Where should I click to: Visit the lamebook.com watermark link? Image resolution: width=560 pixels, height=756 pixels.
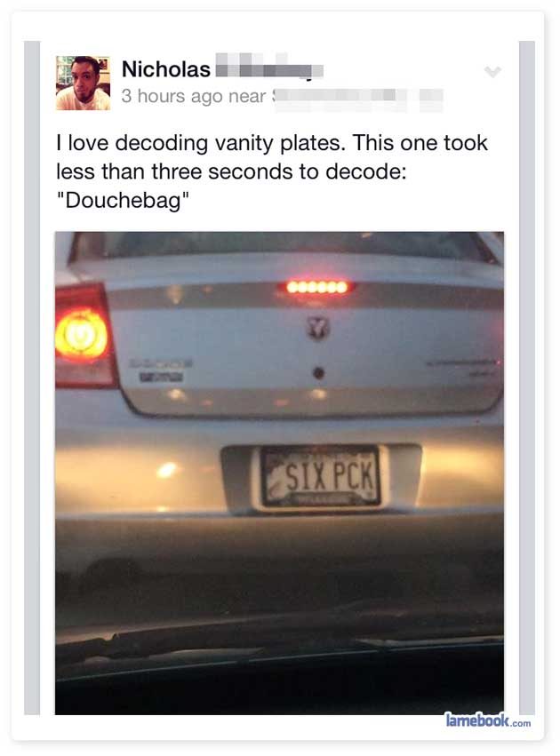487,720
